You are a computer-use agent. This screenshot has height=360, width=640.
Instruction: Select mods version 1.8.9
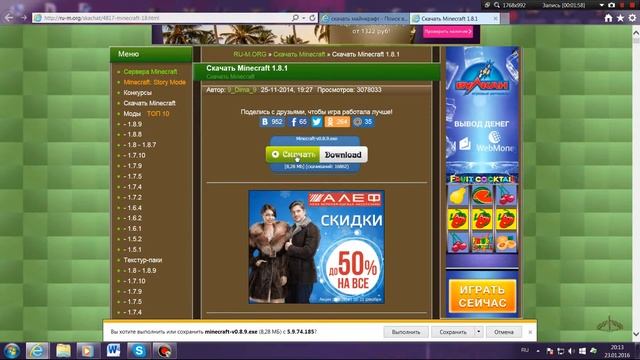133,124
